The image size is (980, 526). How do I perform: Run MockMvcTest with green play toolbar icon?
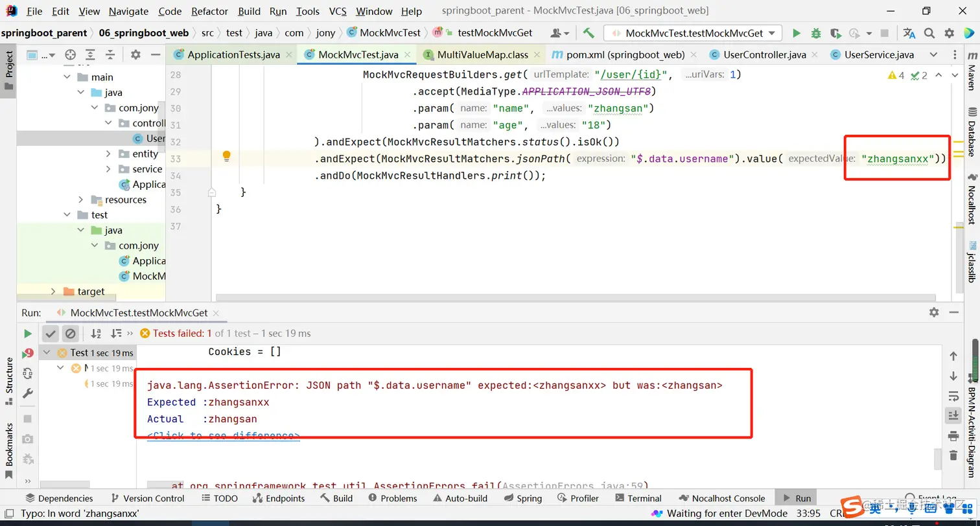[797, 33]
